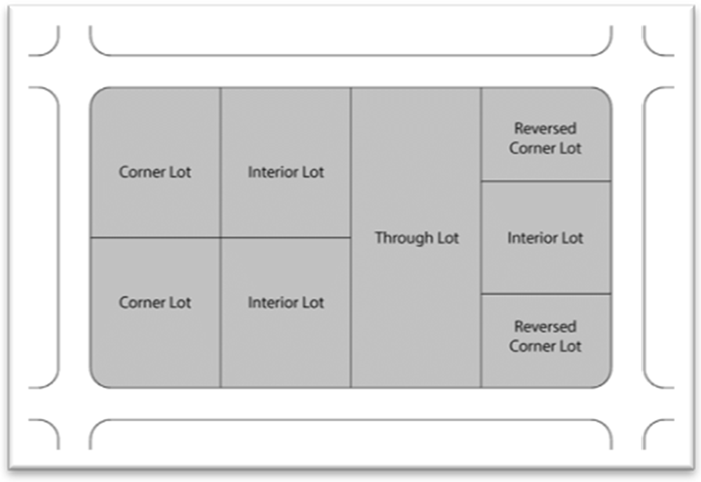The height and width of the screenshot is (482, 701).
Task: Click the bottom-right corner block outline
Action: click(659, 436)
